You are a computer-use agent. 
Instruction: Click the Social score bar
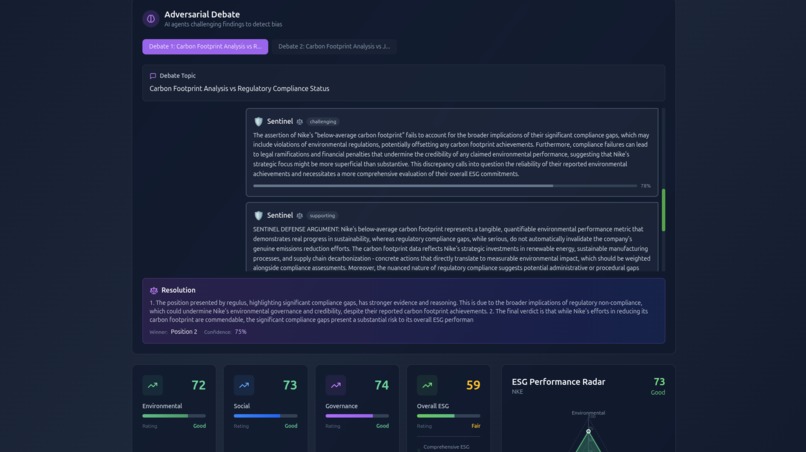(265, 415)
